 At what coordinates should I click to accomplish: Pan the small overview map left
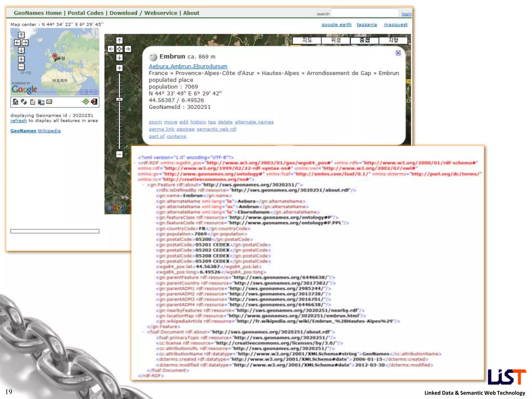click(x=17, y=43)
